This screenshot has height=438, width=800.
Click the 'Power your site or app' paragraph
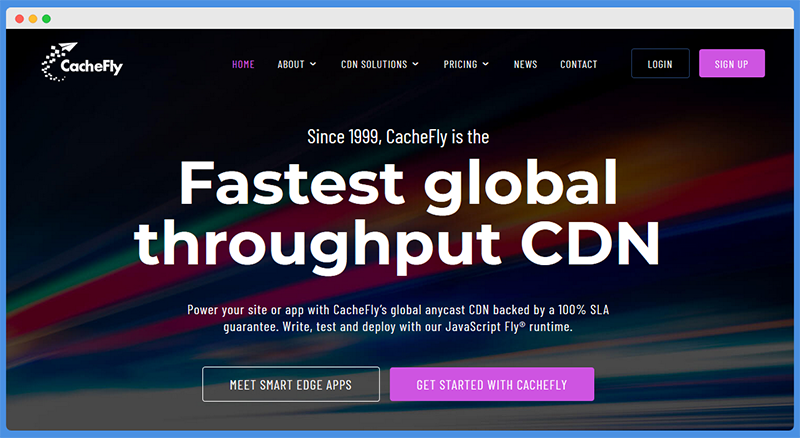click(x=398, y=318)
